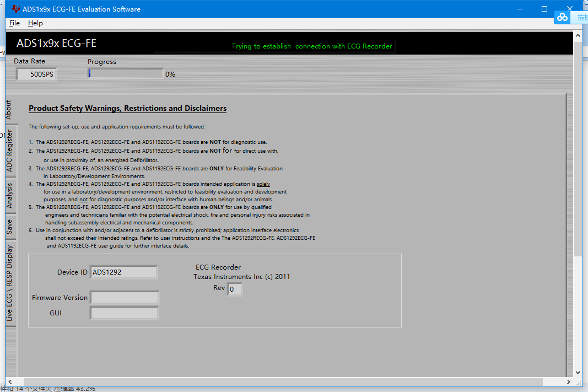Viewport: 588px width, 392px height.
Task: Click the Texas Instruments title bar icon
Action: 15,9
